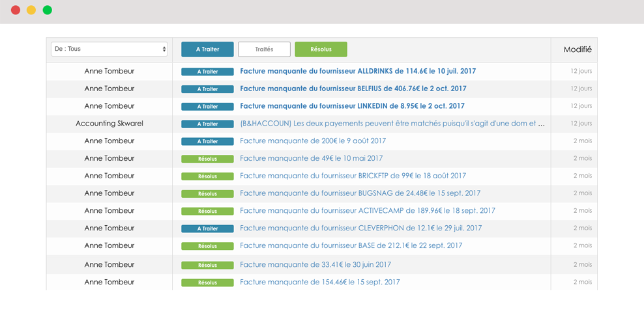The width and height of the screenshot is (644, 315).
Task: Click the yellow minimize window button
Action: [x=31, y=10]
